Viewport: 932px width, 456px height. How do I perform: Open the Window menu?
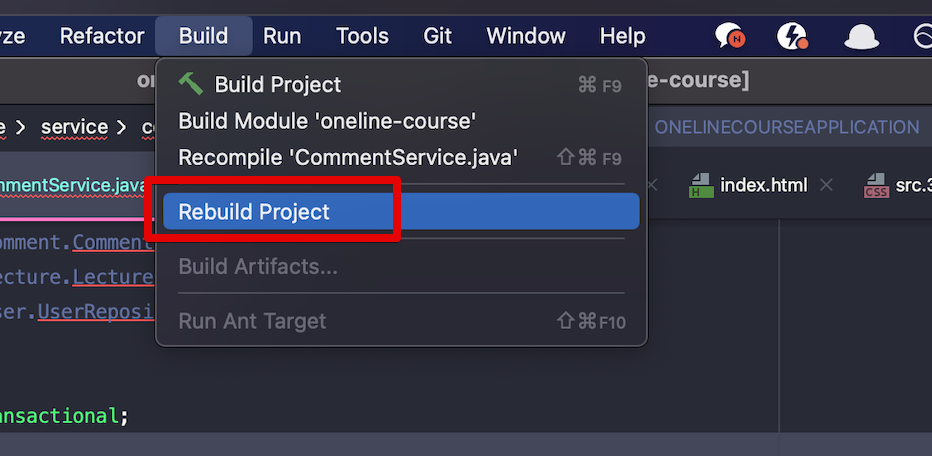pos(526,36)
